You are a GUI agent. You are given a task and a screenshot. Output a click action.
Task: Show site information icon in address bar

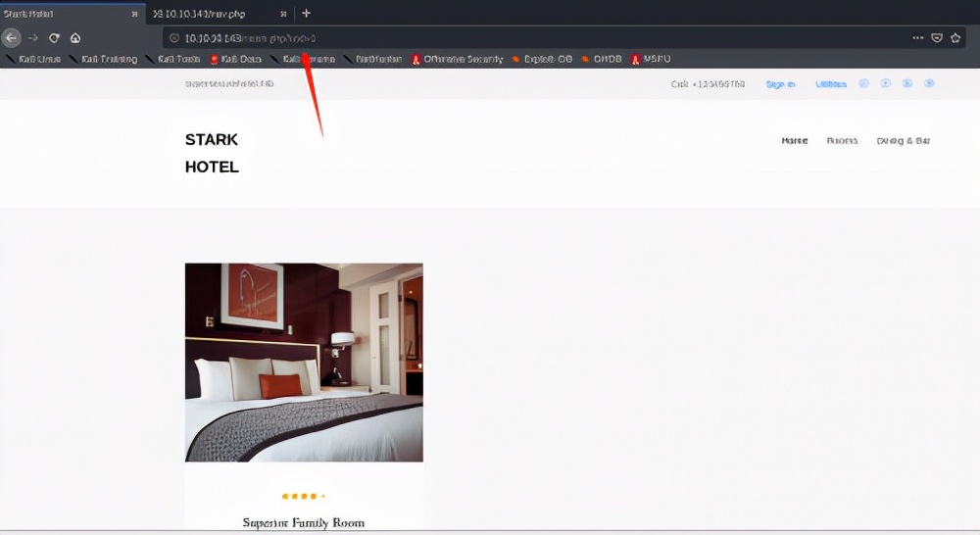point(174,38)
